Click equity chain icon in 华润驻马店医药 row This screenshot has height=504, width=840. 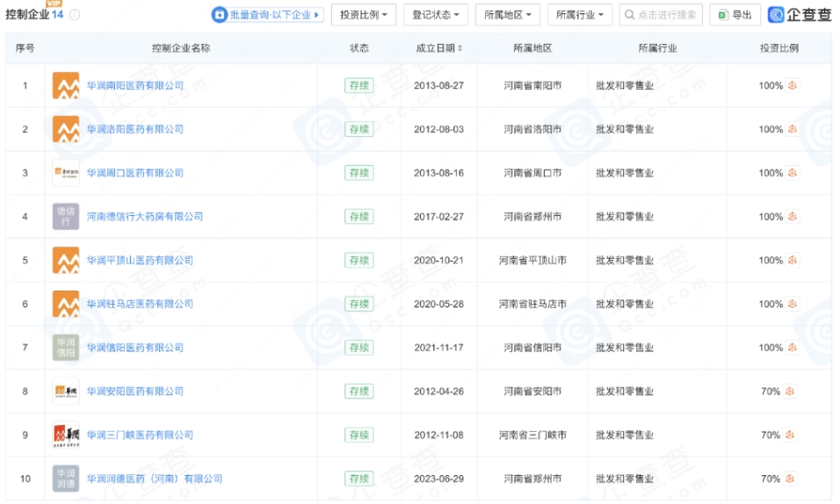[x=793, y=304]
